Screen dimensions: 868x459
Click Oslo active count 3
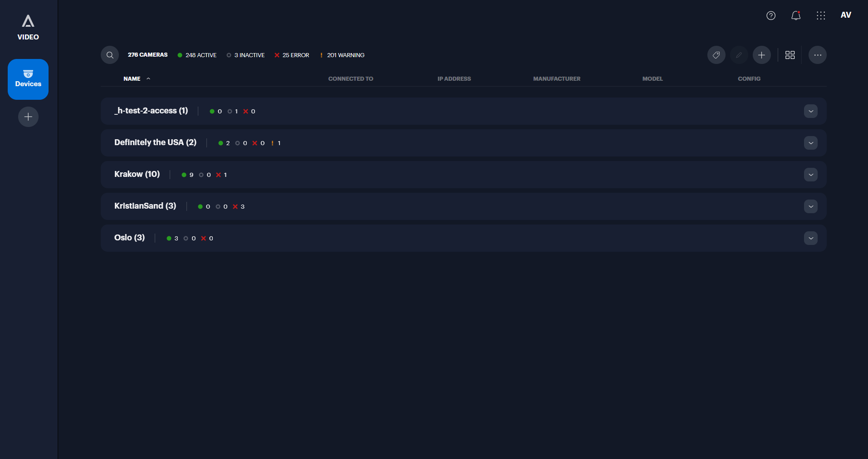(172, 238)
